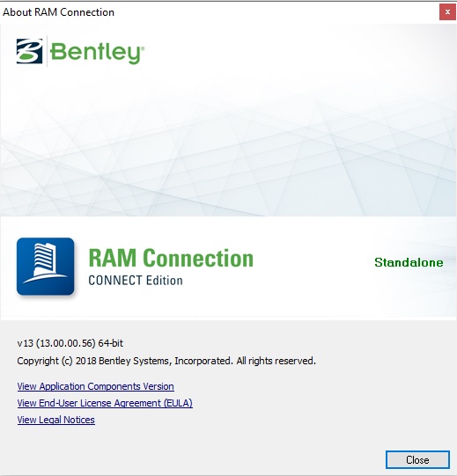Click the version text v13 (13.00.00.56) 64-bit
457x476 pixels.
coord(70,343)
